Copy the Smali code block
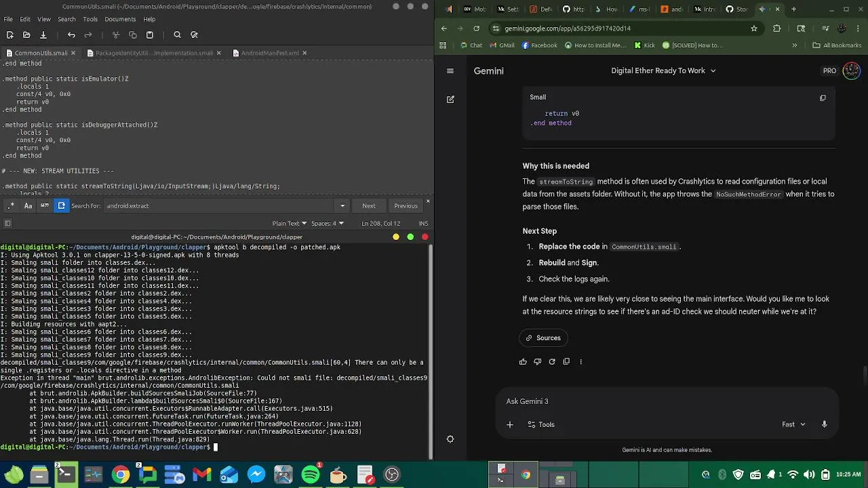 [823, 98]
